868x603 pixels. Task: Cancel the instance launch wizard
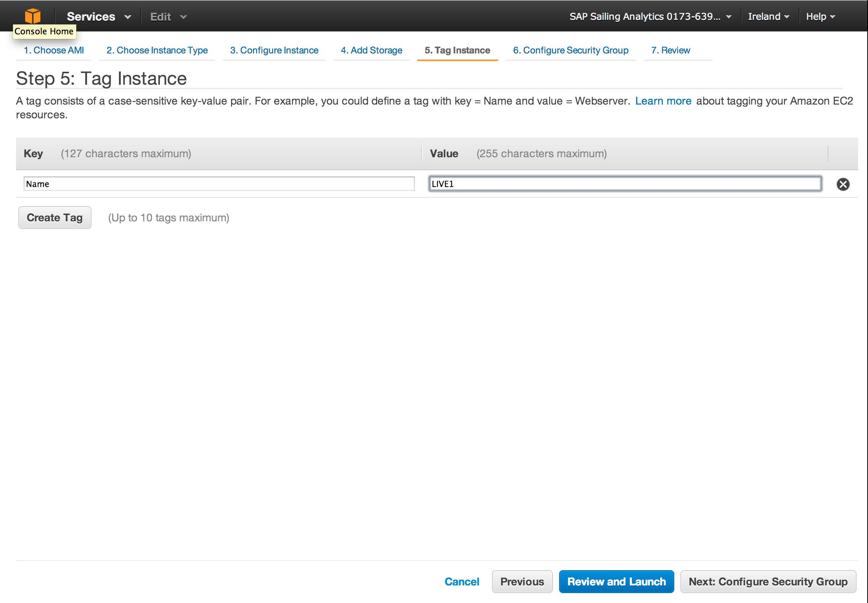point(461,582)
